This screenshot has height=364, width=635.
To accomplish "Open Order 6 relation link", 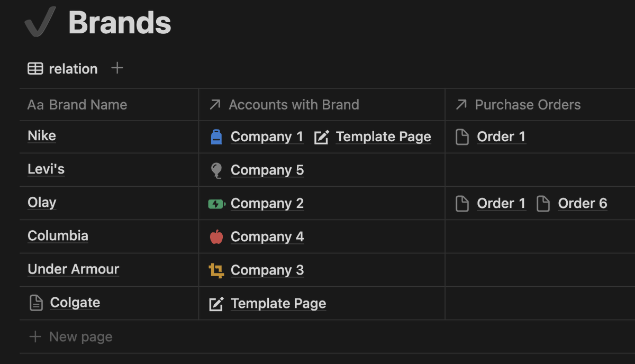I will click(x=583, y=204).
